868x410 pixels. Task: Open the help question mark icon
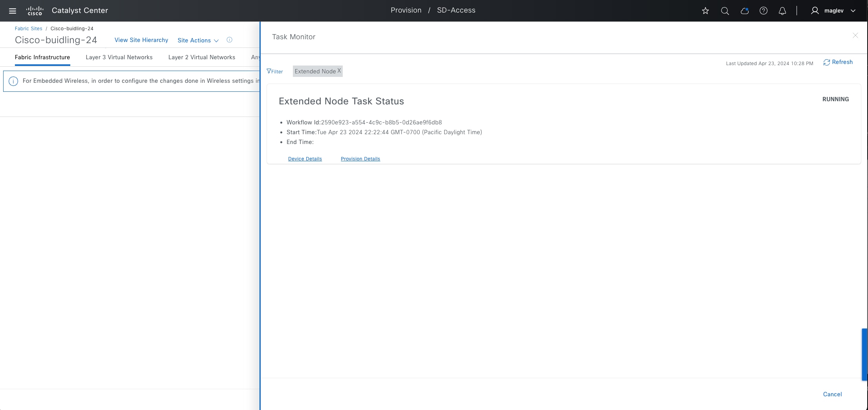point(764,11)
